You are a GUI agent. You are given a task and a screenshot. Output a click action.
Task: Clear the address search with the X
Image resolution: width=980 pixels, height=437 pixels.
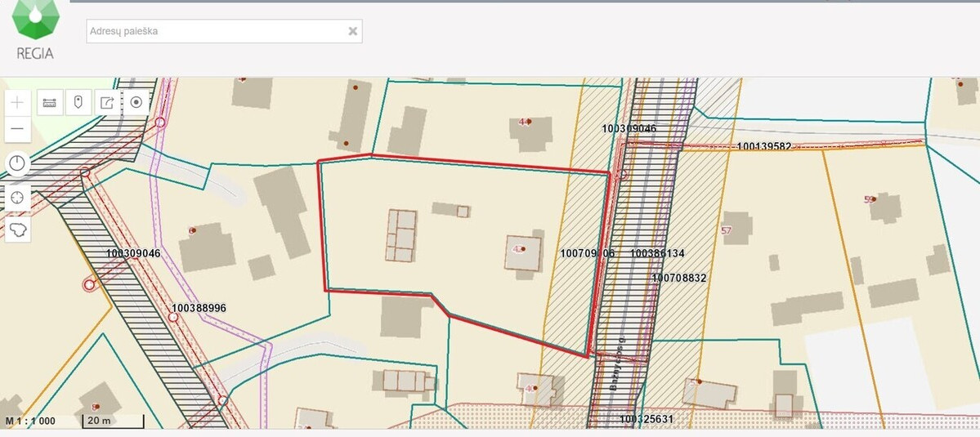pos(352,31)
